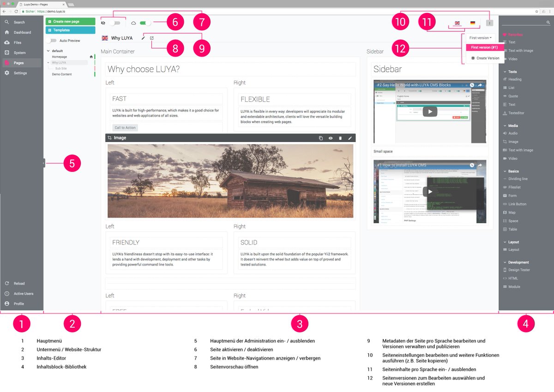The image size is (554, 392).
Task: Go to the Dashboard menu item
Action: point(22,32)
